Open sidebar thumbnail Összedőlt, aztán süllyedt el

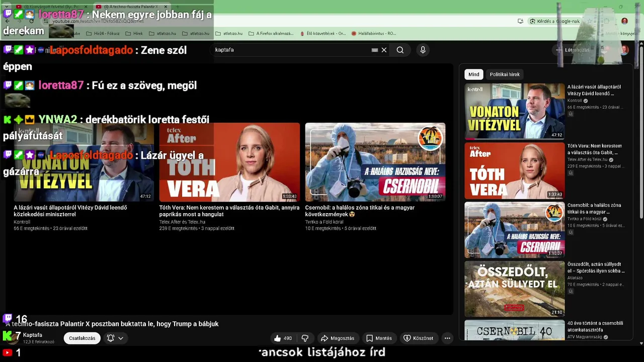[514, 289]
